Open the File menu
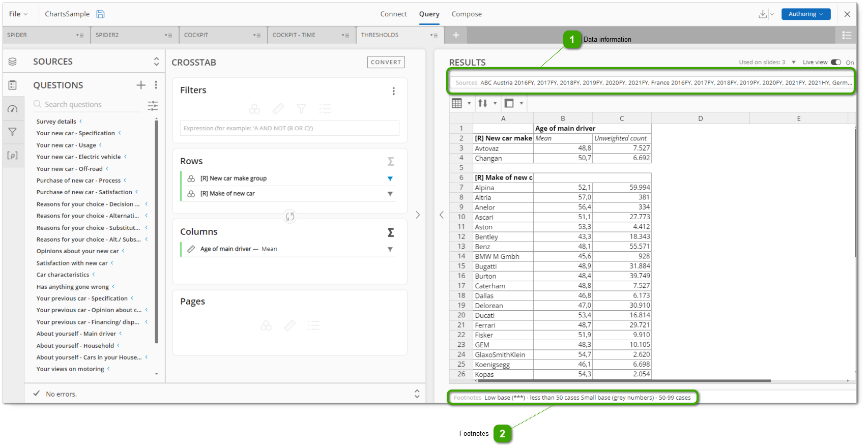 pyautogui.click(x=18, y=14)
